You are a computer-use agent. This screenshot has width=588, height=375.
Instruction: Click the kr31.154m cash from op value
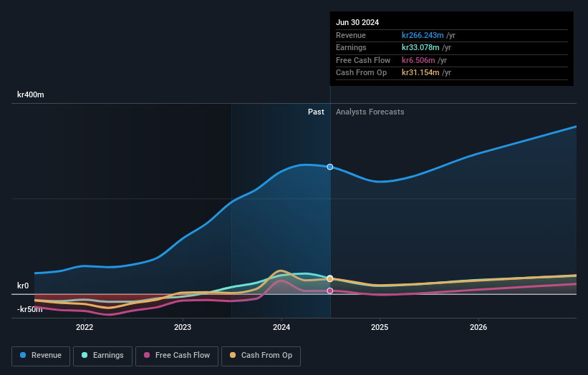pyautogui.click(x=420, y=73)
